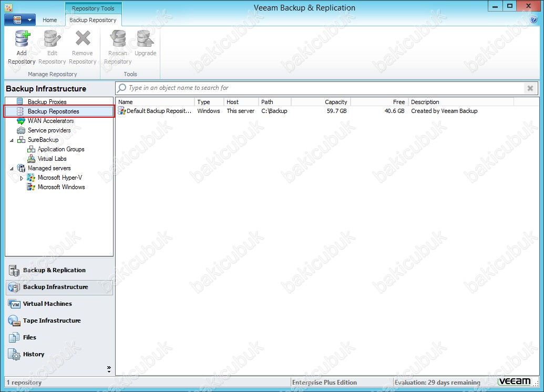Click the Virtual Machines VM icon
This screenshot has width=544, height=392.
14,304
